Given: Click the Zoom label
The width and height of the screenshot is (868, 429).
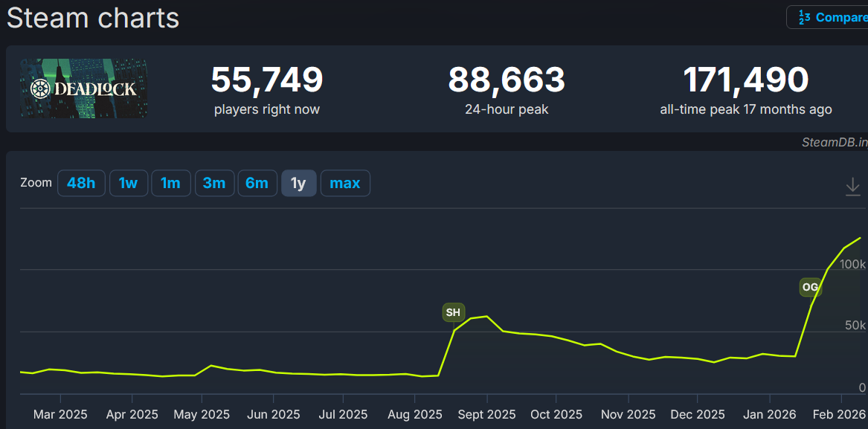Looking at the screenshot, I should pyautogui.click(x=36, y=183).
